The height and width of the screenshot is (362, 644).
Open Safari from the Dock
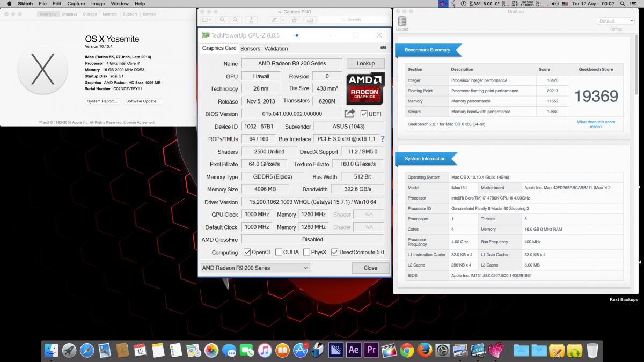point(87,350)
